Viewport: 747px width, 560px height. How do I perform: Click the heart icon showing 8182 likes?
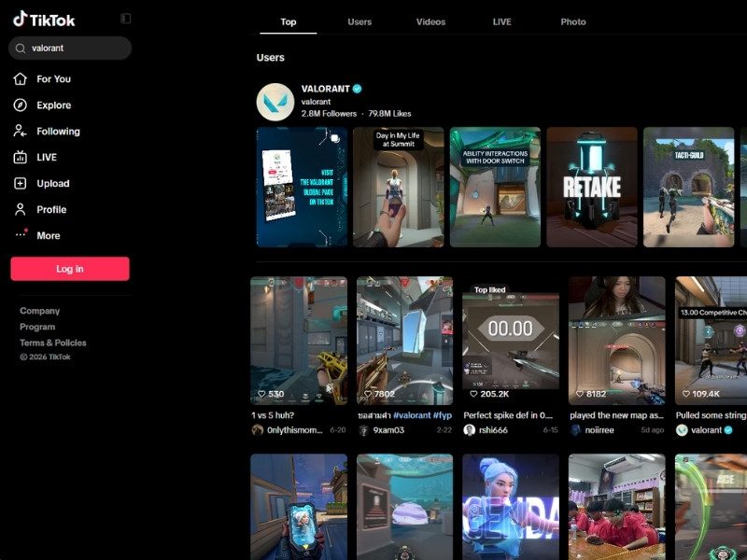580,394
